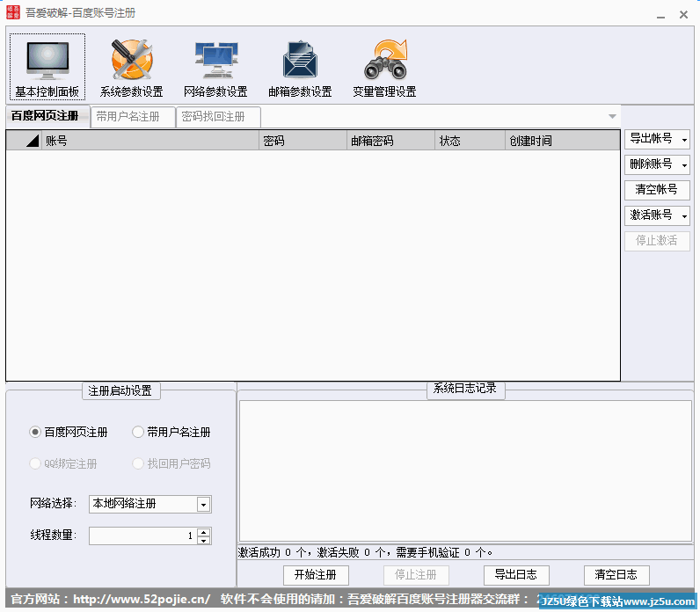Image resolution: width=700 pixels, height=612 pixels.
Task: Increase 线程数量 with up arrow
Action: 203,532
